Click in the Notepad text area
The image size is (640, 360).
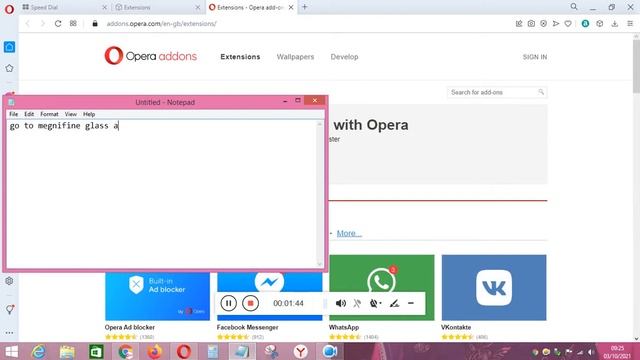(162, 194)
